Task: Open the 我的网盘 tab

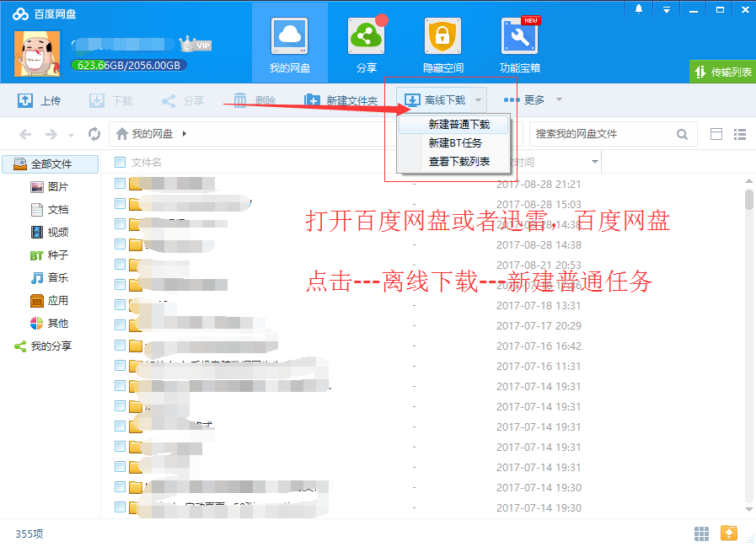Action: point(290,44)
